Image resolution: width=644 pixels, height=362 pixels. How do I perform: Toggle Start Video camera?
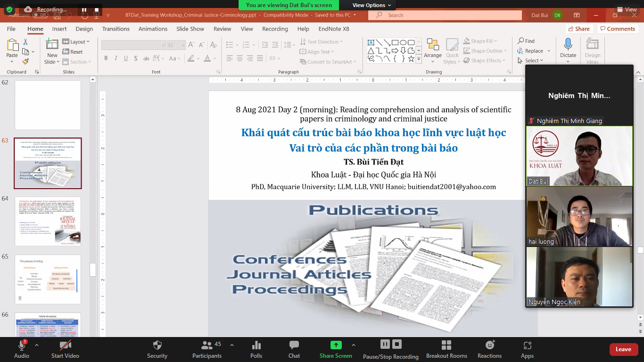(65, 346)
